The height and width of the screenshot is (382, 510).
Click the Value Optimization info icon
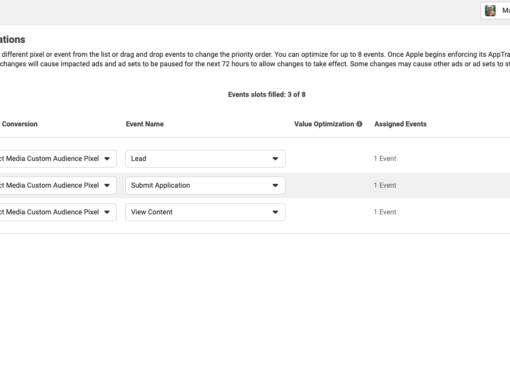point(359,124)
